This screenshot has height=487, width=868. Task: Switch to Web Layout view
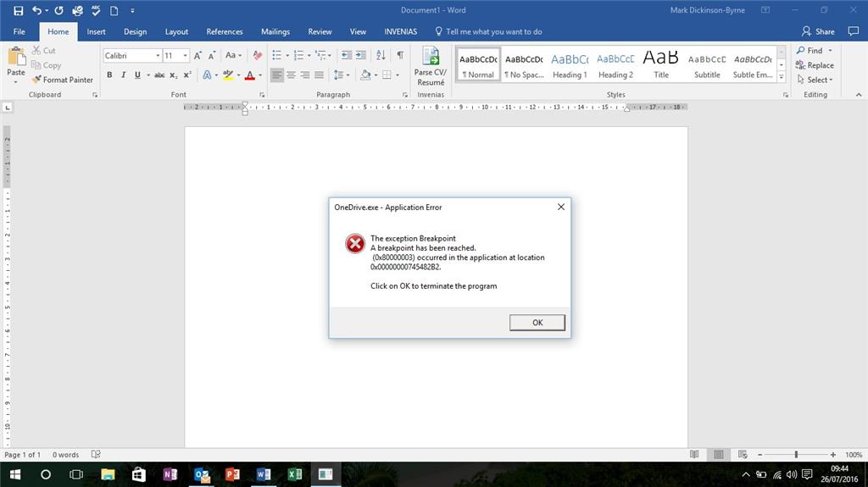pos(743,454)
